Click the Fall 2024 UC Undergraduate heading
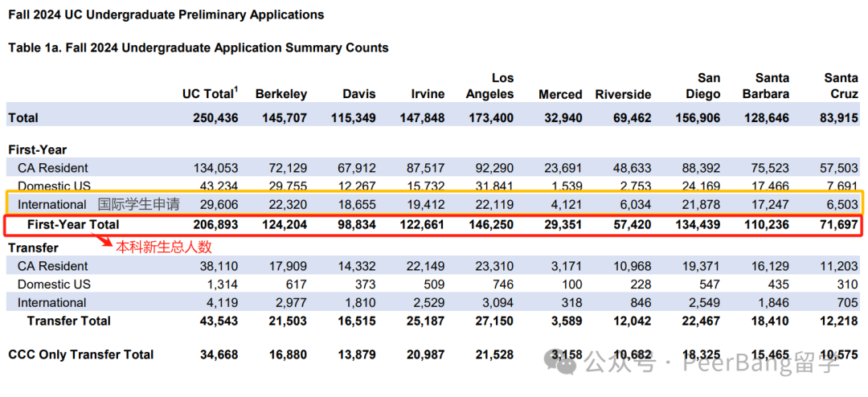 pos(166,15)
